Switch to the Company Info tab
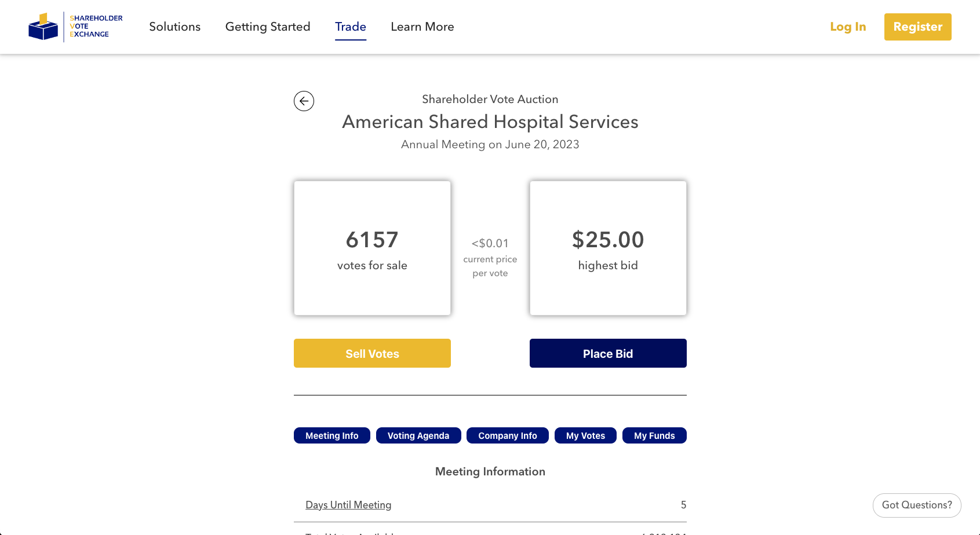The height and width of the screenshot is (535, 980). [x=508, y=435]
